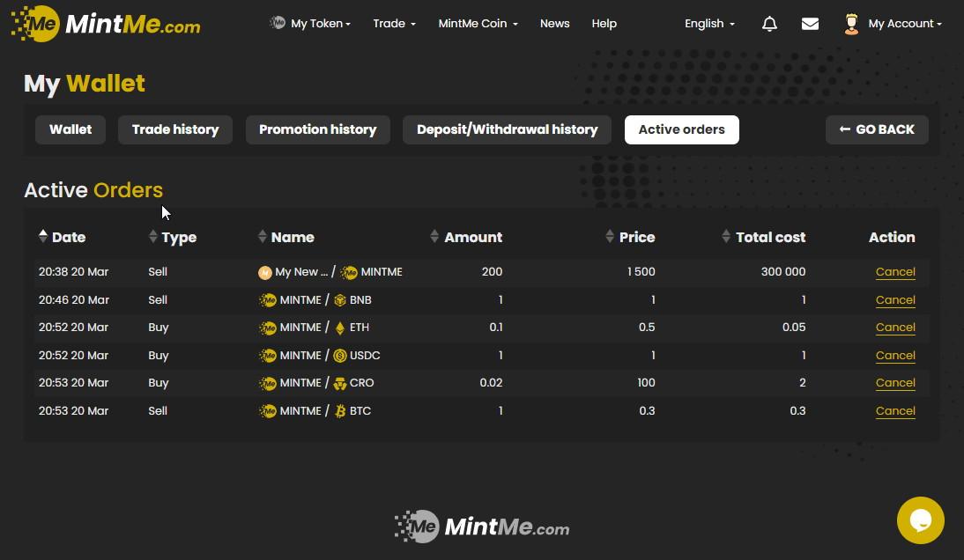The height and width of the screenshot is (560, 964).
Task: Select the Promotion history tab
Action: [x=317, y=129]
